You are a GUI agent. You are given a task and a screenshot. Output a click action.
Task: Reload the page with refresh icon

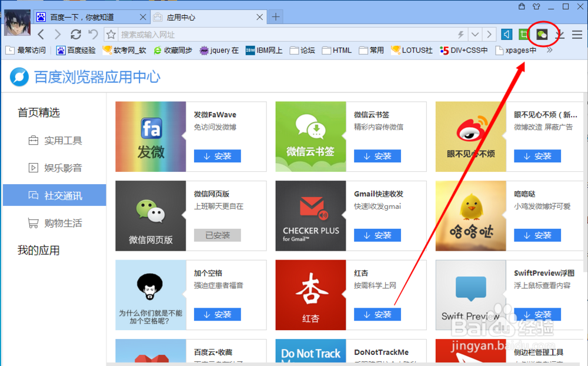pos(76,35)
